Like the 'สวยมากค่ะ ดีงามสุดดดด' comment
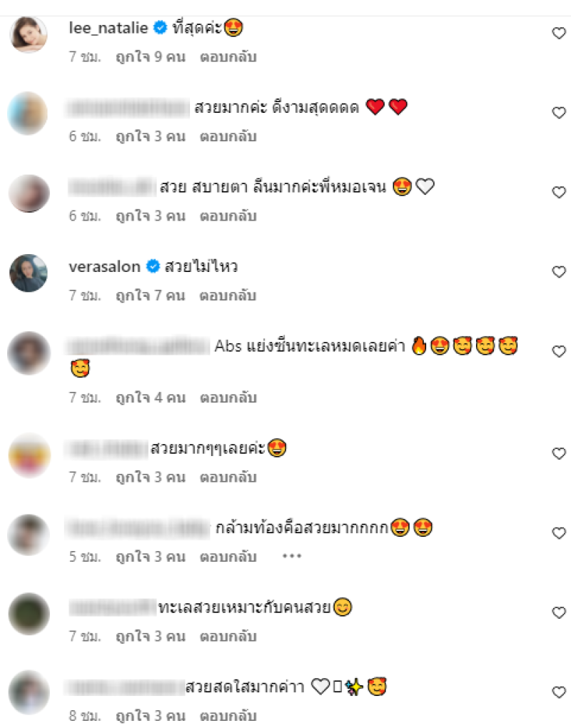The width and height of the screenshot is (571, 728). tap(558, 113)
